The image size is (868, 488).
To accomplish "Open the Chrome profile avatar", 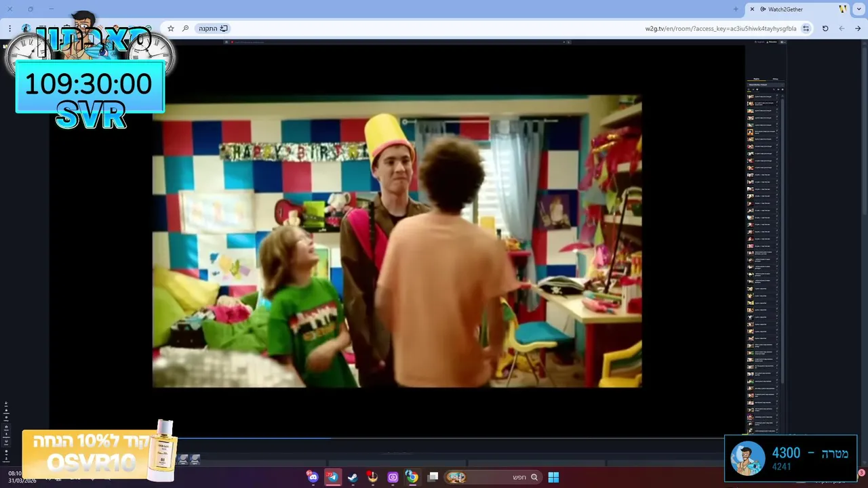I will tap(26, 28).
